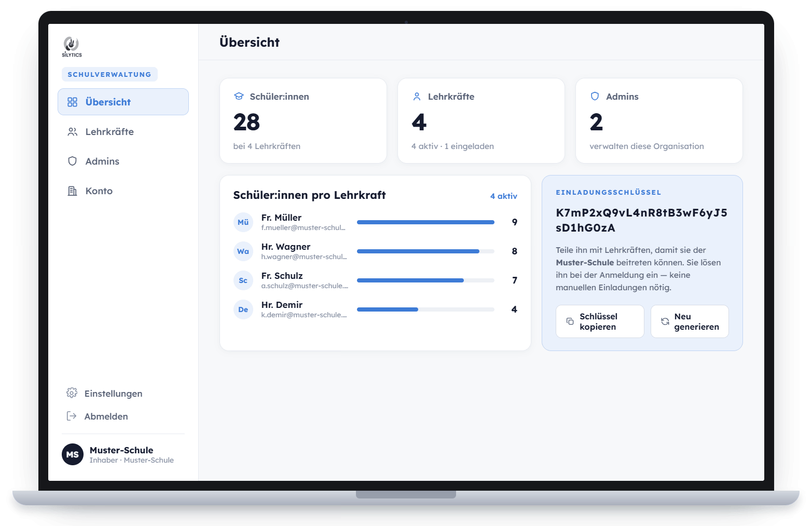
Task: Click the student count 9 for Fr. Müller
Action: (515, 222)
